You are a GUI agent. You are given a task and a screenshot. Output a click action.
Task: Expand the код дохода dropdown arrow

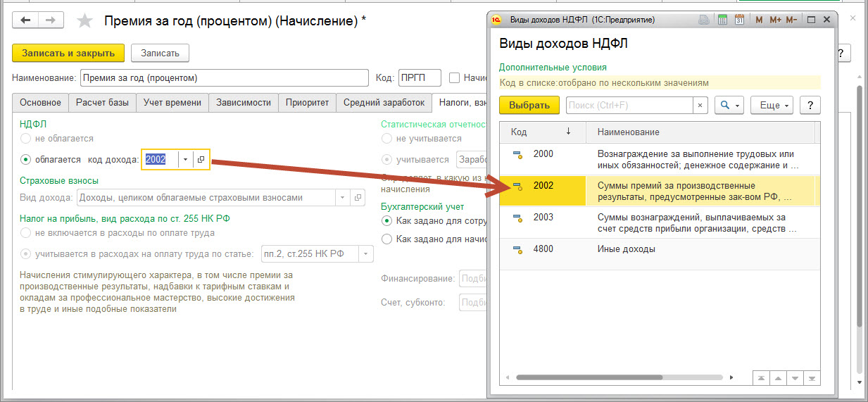[185, 160]
